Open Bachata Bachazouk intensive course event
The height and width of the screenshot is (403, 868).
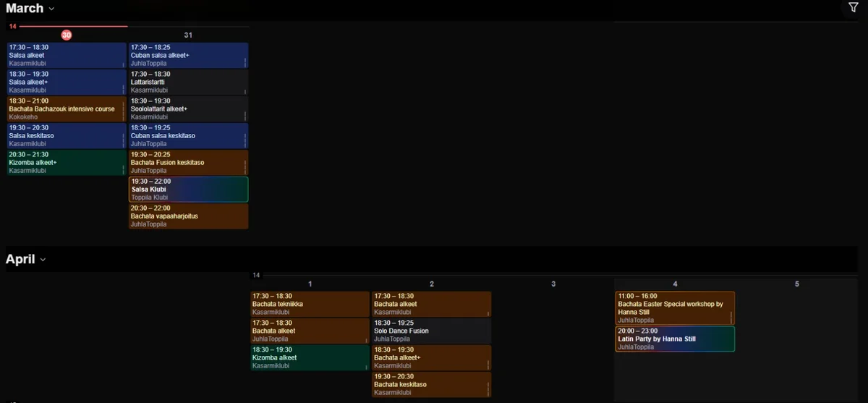pyautogui.click(x=67, y=109)
